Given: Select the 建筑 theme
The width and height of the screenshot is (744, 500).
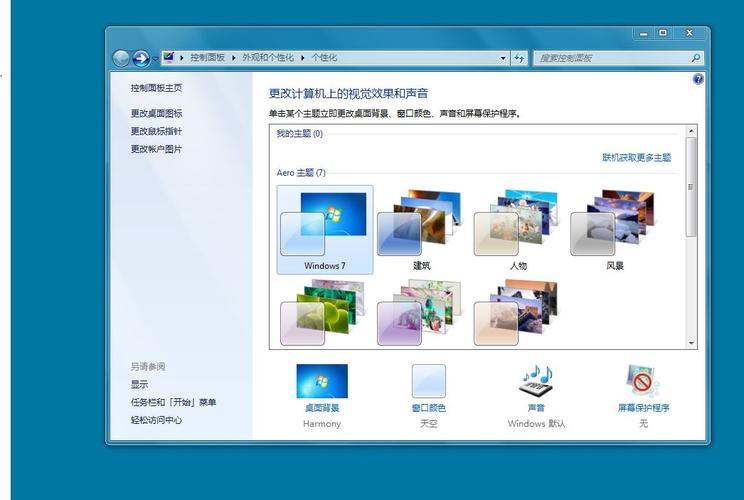Looking at the screenshot, I should 421,230.
